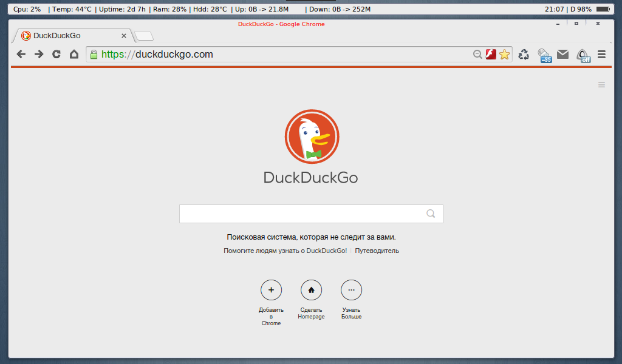622x364 pixels.
Task: Click the 'Cpu: 2%' status entry
Action: (27, 9)
